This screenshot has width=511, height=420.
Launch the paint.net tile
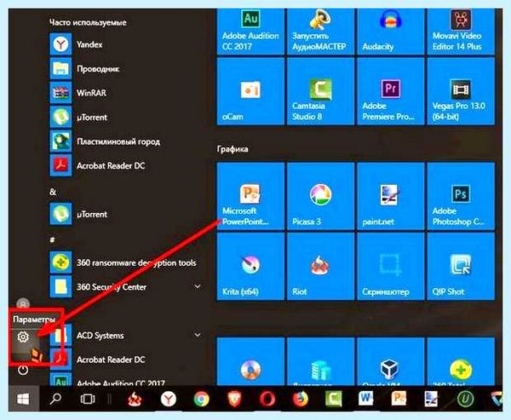click(390, 196)
